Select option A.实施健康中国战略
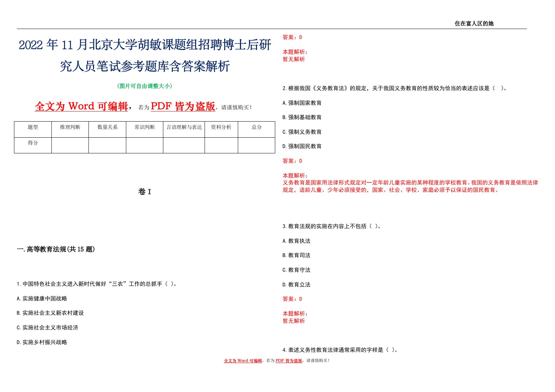Image resolution: width=555 pixels, height=392 pixels. [x=42, y=299]
